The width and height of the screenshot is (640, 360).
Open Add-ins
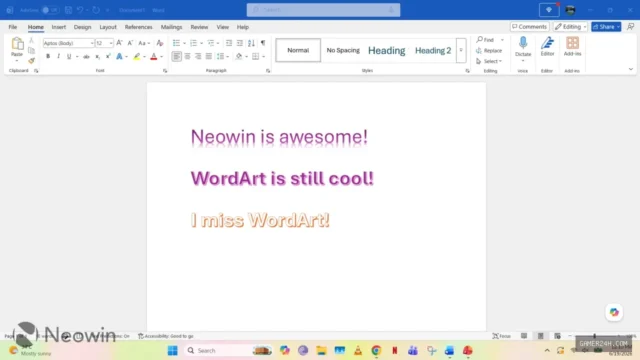(x=572, y=46)
